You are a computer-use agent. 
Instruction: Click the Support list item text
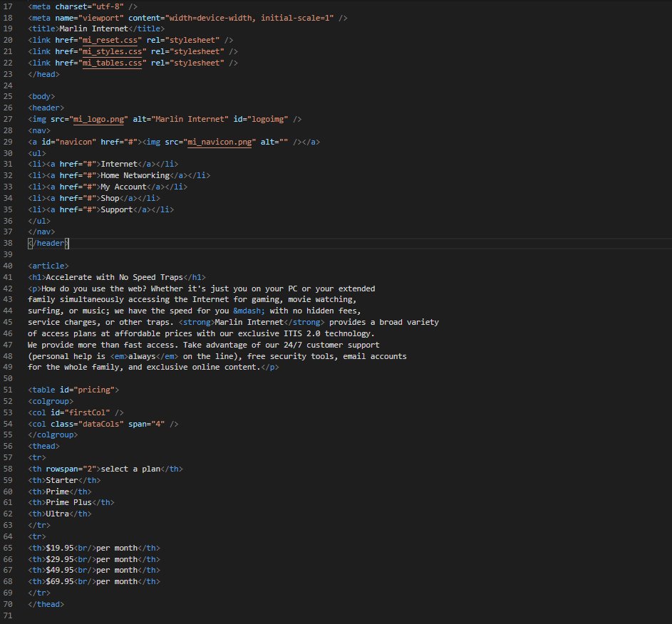(x=117, y=209)
